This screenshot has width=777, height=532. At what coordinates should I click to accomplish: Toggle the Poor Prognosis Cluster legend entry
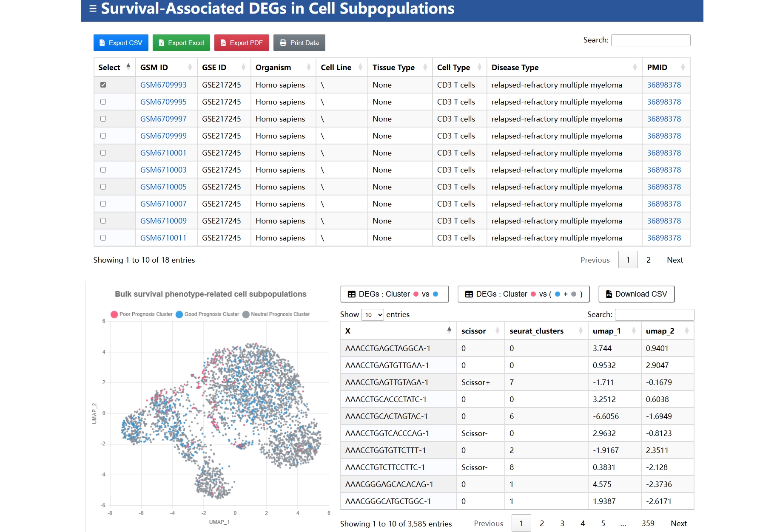[x=143, y=314]
